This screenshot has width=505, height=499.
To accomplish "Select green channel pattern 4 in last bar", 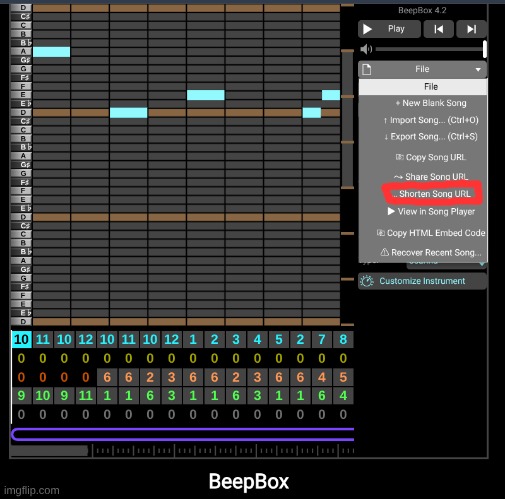I will click(343, 396).
